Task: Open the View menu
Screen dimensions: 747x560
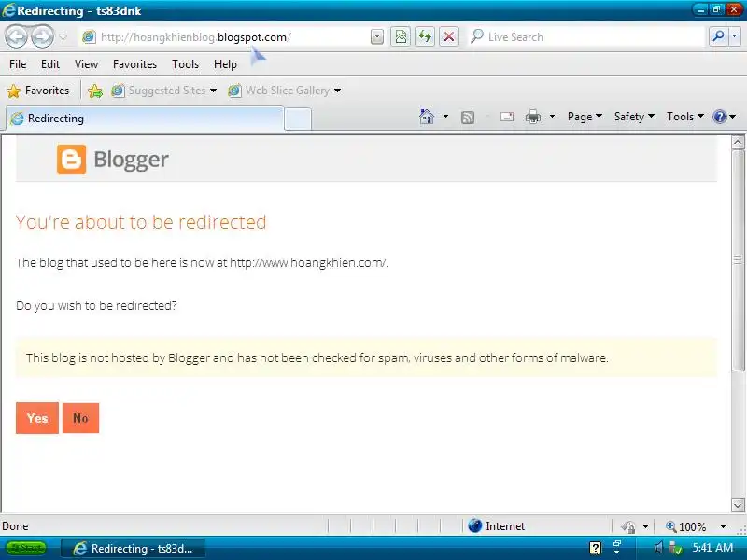Action: pyautogui.click(x=86, y=63)
